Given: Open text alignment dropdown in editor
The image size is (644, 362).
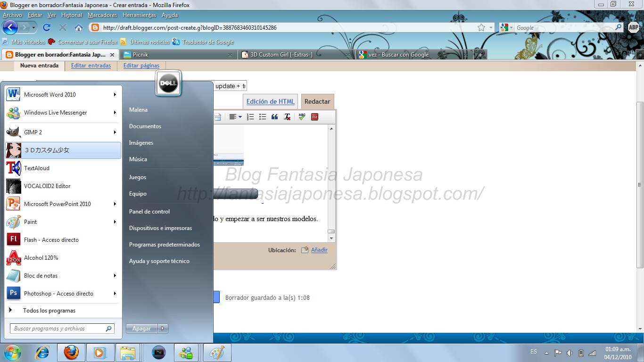Looking at the screenshot, I should click(235, 117).
